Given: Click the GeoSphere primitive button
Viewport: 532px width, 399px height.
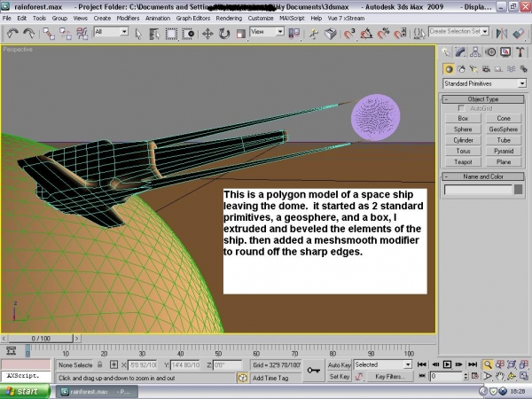Looking at the screenshot, I should pyautogui.click(x=504, y=129).
